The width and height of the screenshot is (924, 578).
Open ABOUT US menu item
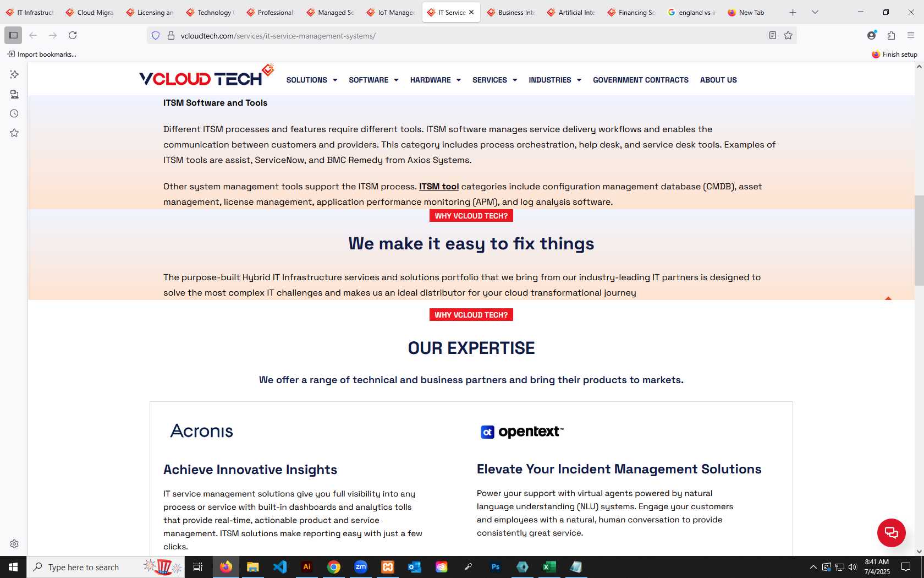point(718,80)
